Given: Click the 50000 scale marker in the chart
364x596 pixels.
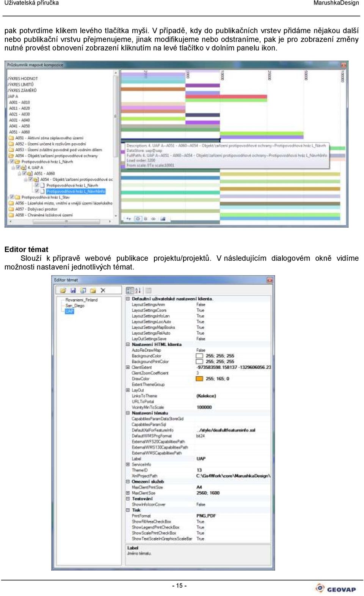Looking at the screenshot, I should (x=306, y=75).
